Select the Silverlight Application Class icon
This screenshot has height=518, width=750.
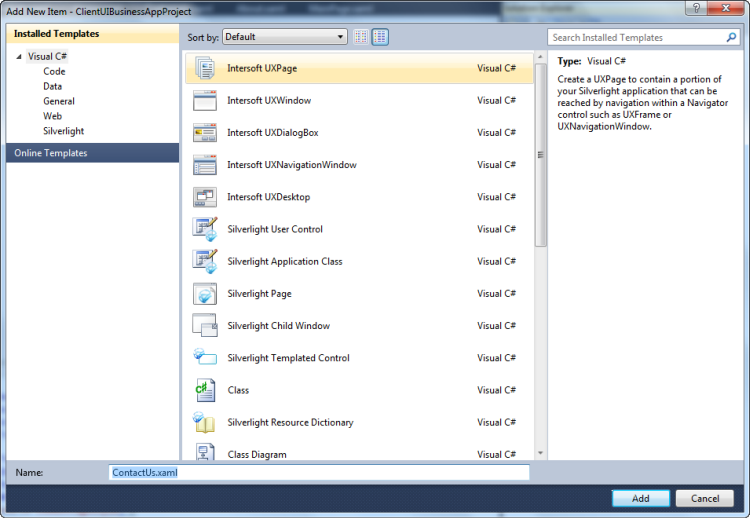pyautogui.click(x=205, y=261)
